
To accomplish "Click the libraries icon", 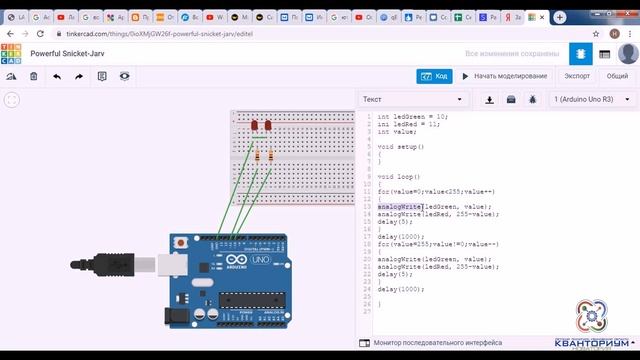I will coord(511,100).
